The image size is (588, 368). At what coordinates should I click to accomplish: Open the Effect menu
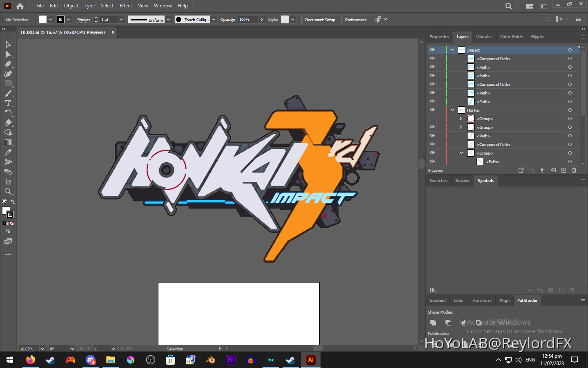point(125,5)
